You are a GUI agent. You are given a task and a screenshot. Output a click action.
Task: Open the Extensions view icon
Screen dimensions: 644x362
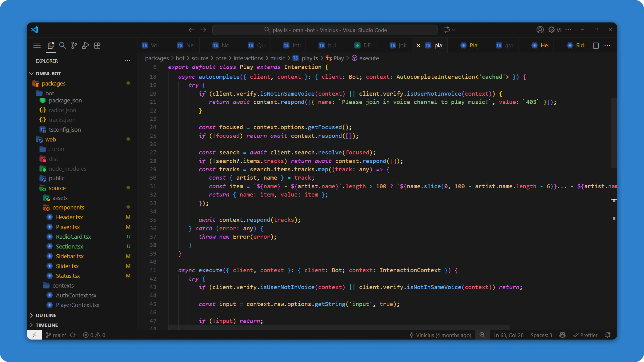(97, 46)
